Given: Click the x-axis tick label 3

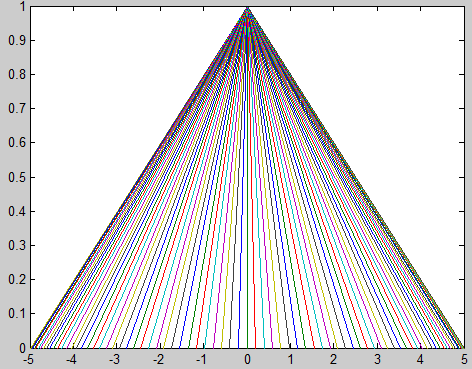Looking at the screenshot, I should pyautogui.click(x=377, y=360).
